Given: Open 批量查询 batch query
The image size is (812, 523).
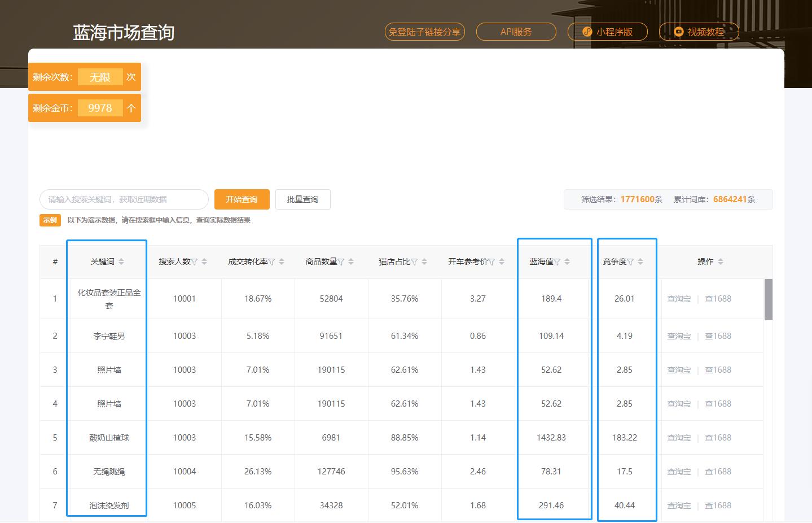Looking at the screenshot, I should point(302,199).
